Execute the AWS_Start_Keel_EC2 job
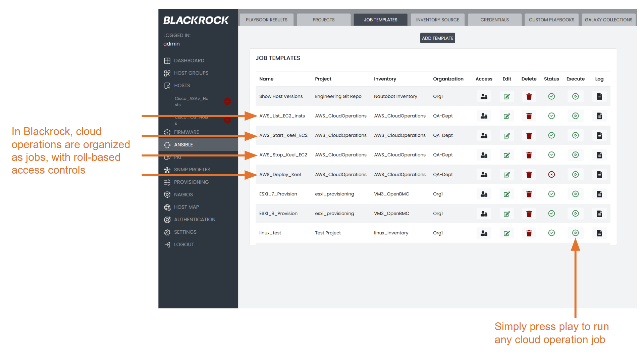This screenshot has width=644, height=361. [x=575, y=135]
